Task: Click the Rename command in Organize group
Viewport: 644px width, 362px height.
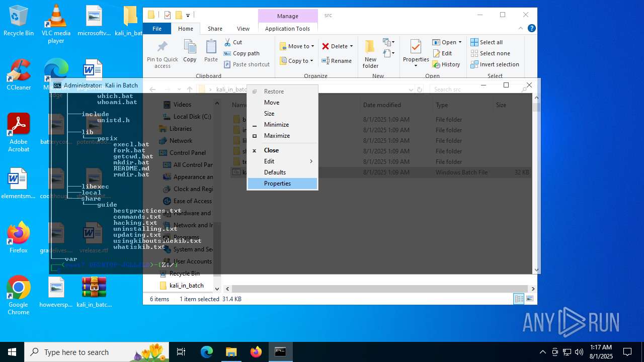Action: click(337, 61)
